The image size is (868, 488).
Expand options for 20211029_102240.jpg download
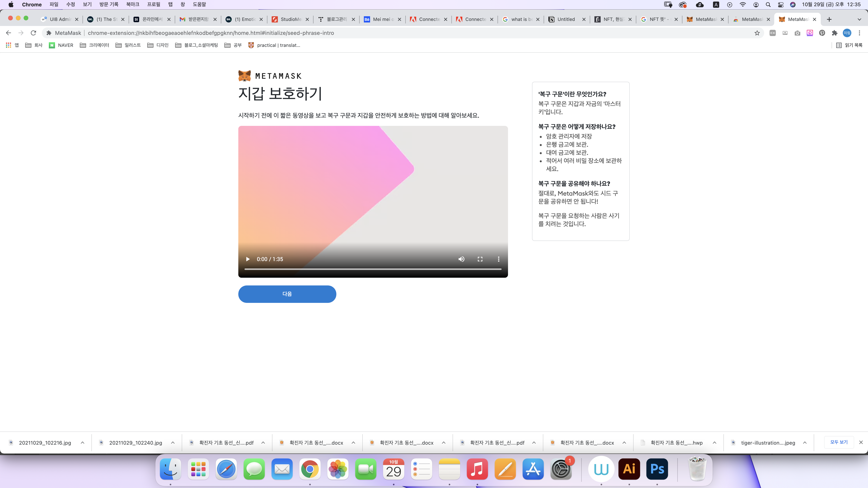(x=173, y=442)
